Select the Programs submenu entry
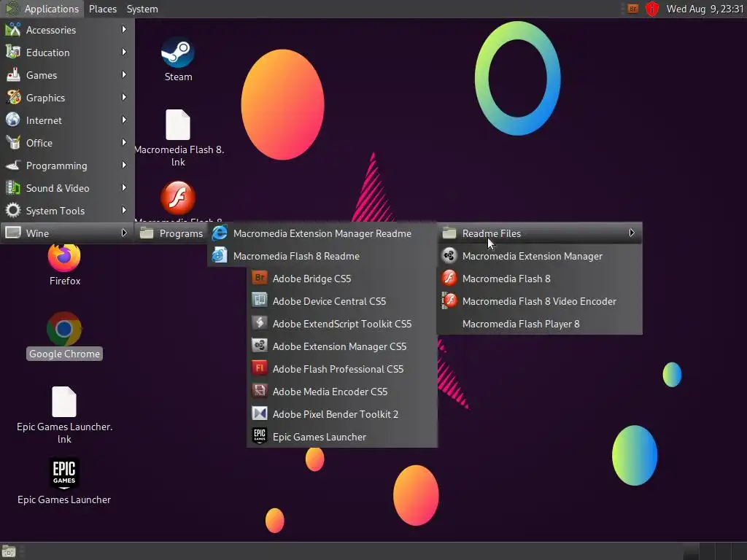This screenshot has height=560, width=747. (172, 233)
